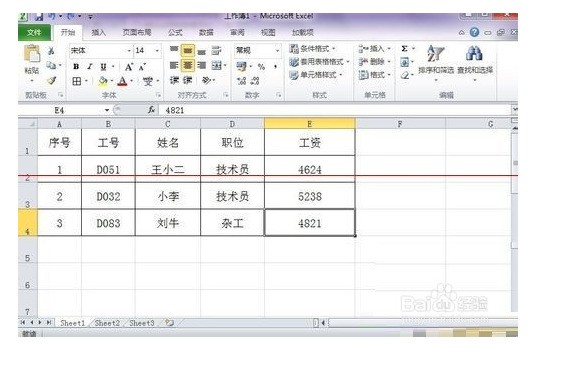This screenshot has width=584, height=369.
Task: Switch to Sheet2 worksheet tab
Action: coord(107,323)
